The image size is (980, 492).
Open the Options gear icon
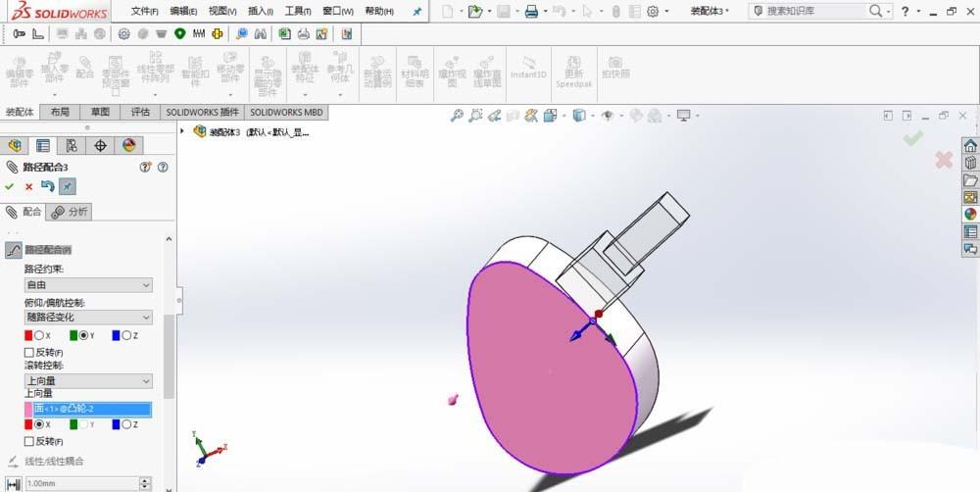coord(653,11)
